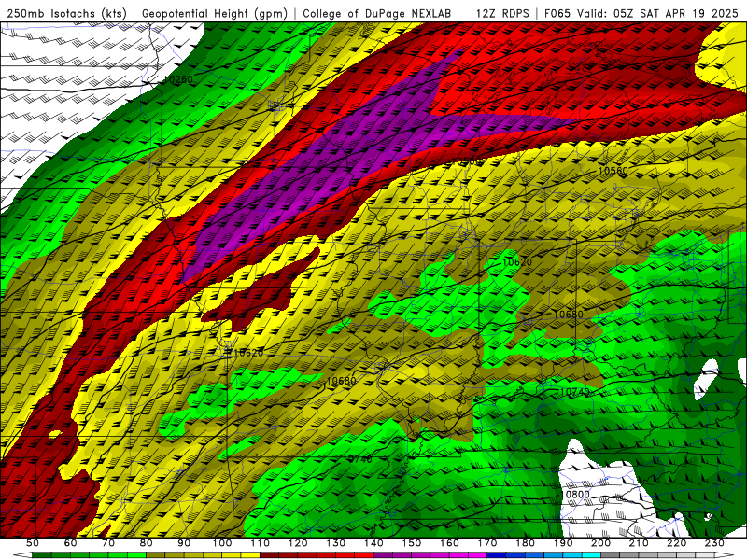Click the 150 value on the color bar
Image resolution: width=747 pixels, height=560 pixels.
coord(412,543)
